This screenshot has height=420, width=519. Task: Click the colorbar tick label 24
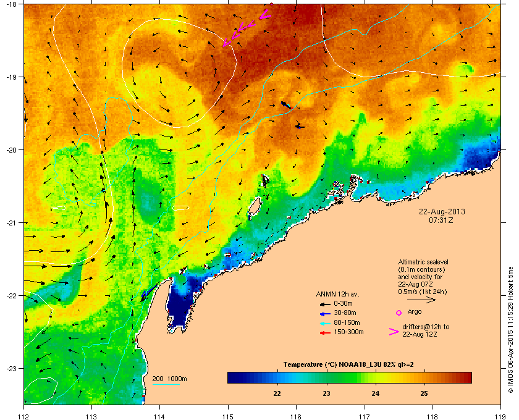pyautogui.click(x=376, y=393)
